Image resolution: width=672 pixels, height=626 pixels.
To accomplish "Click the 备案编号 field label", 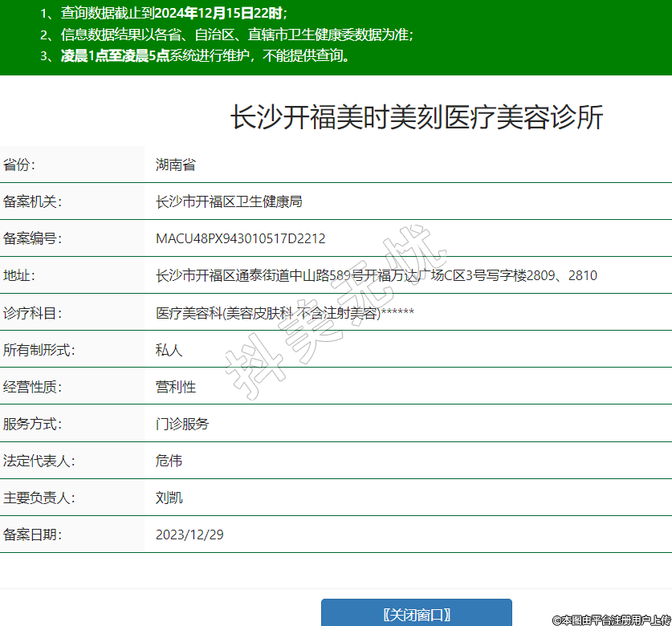I will 32,239.
